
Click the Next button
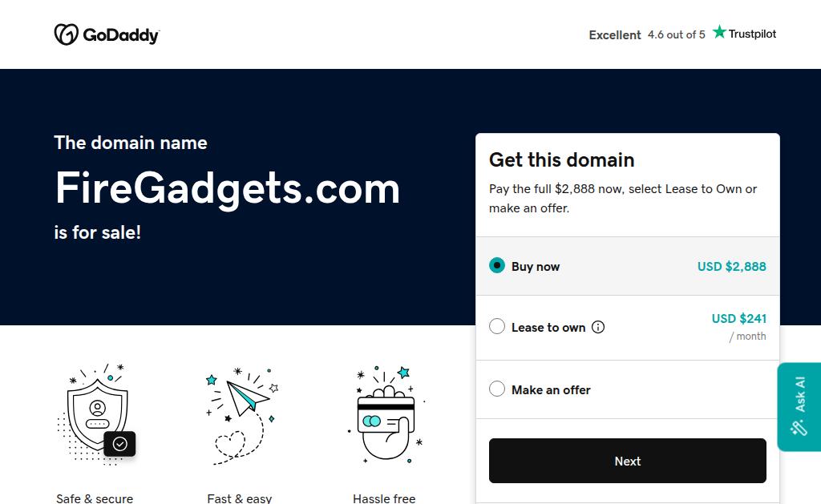click(x=627, y=461)
